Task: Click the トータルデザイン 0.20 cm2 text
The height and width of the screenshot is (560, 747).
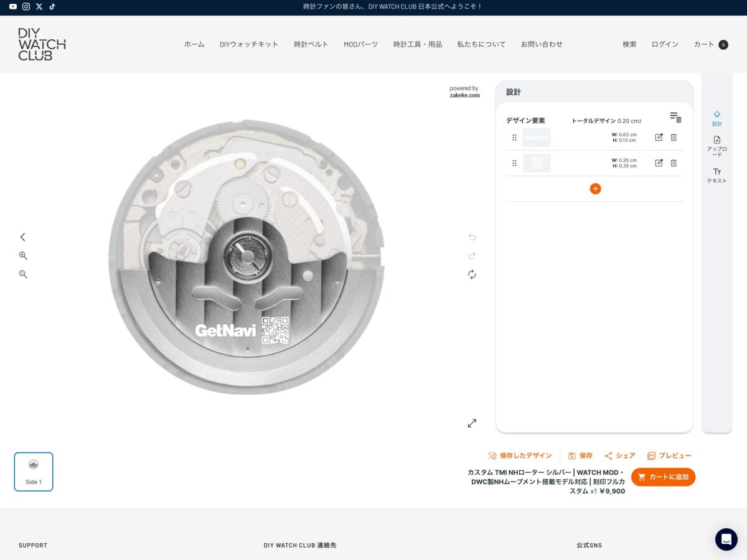Action: coord(606,121)
